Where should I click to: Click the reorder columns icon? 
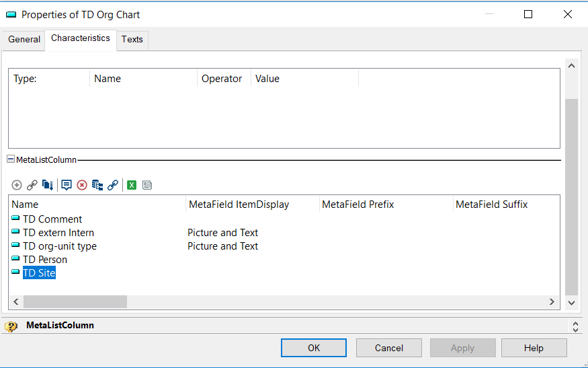point(48,185)
